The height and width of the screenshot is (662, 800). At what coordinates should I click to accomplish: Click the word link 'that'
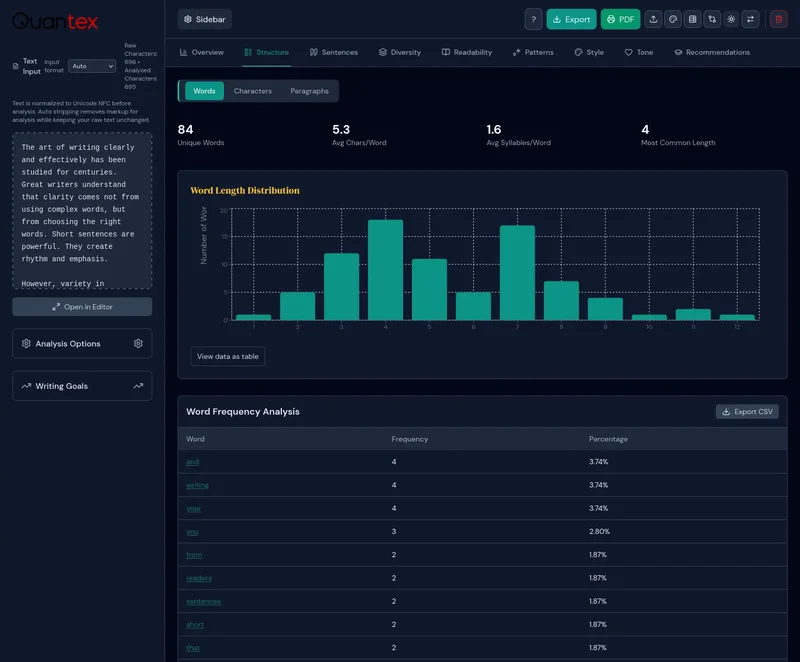click(x=192, y=648)
